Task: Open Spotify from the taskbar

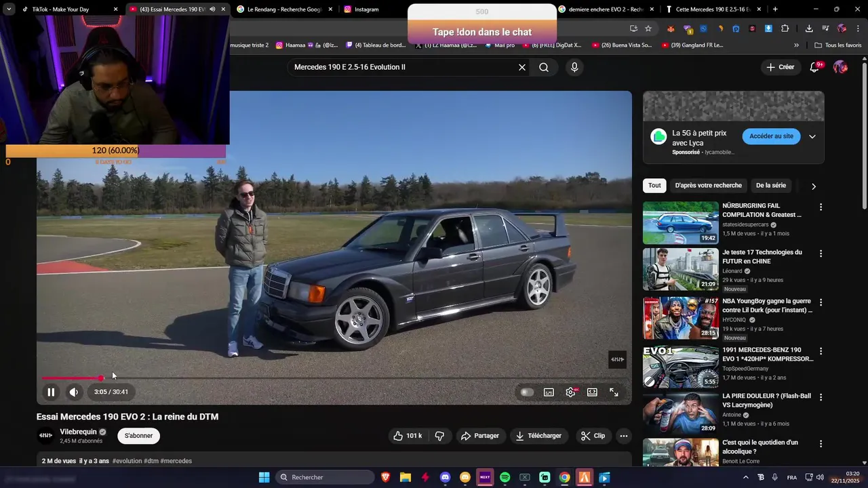Action: (505, 477)
